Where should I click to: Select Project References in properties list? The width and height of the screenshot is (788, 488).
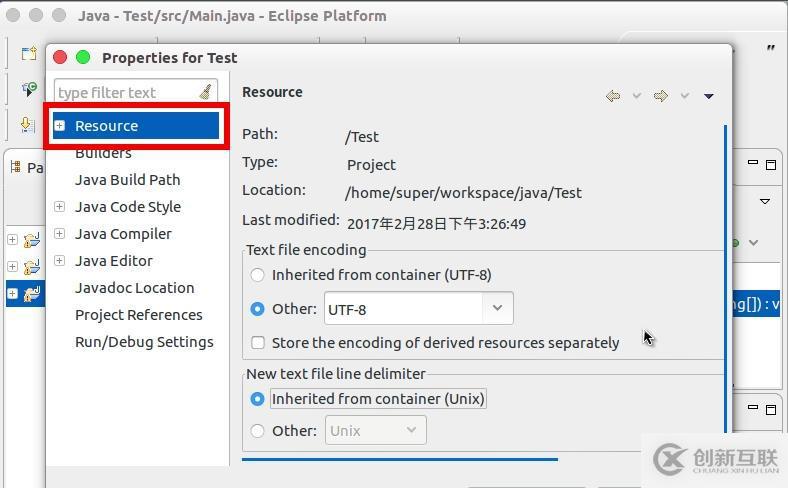pos(138,315)
